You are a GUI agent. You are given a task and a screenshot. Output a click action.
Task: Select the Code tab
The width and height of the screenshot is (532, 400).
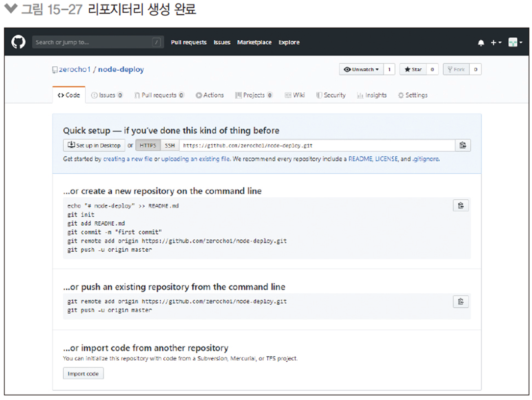(x=69, y=95)
